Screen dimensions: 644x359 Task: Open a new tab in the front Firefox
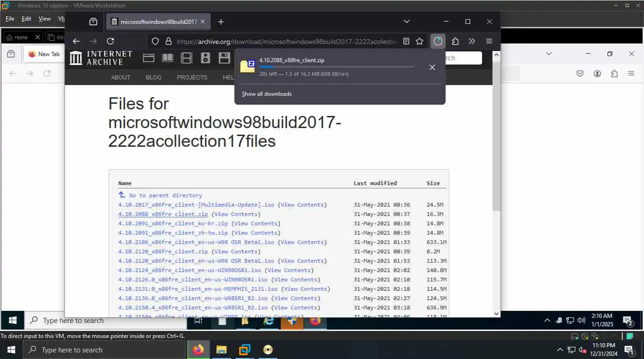point(221,22)
